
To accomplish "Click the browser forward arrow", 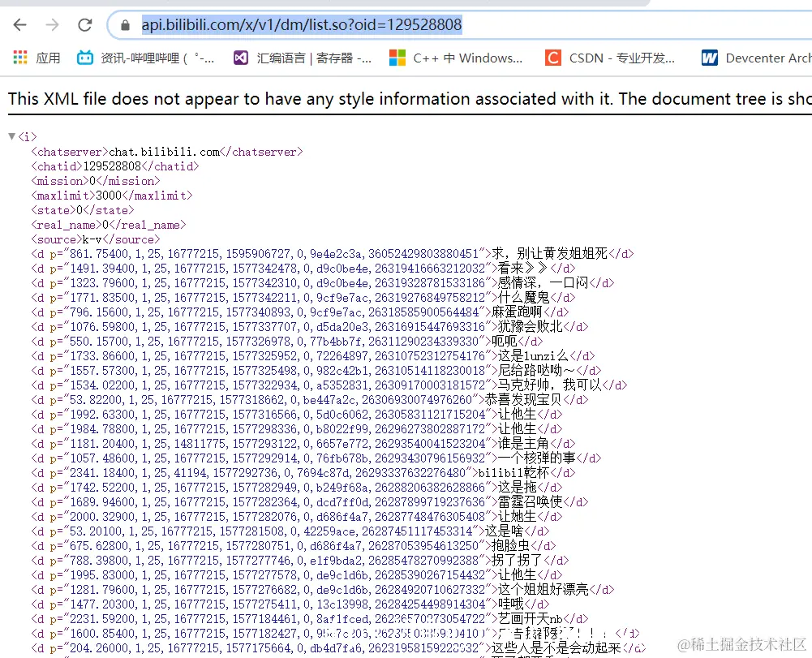I will pos(52,24).
